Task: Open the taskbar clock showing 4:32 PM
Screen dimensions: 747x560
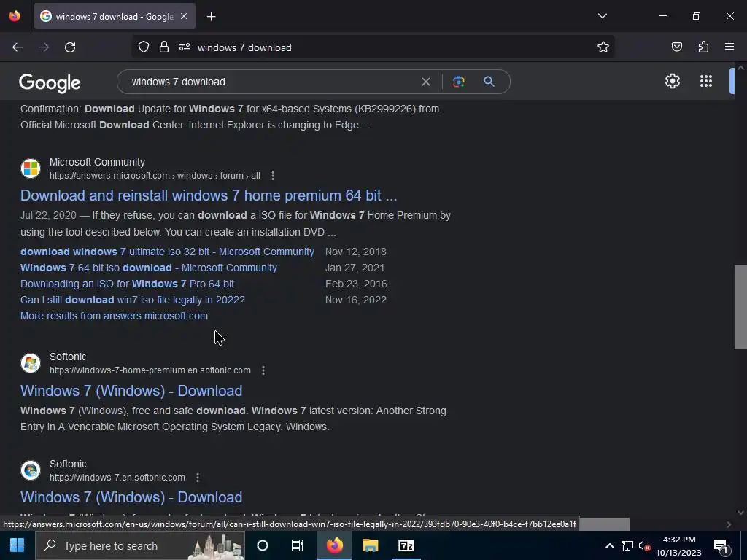Action: (x=678, y=545)
